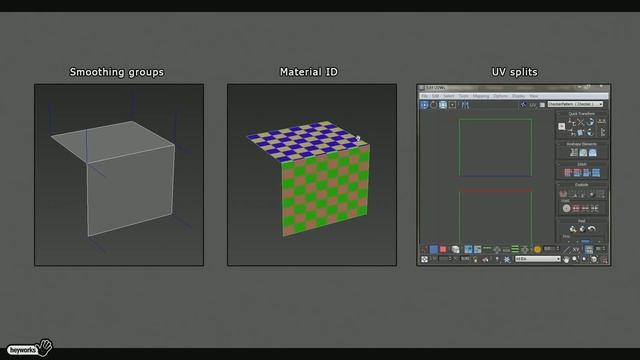Click the absolute/offset mode icon at bottom-left
Viewport: 640px width, 360px height.
point(424,259)
